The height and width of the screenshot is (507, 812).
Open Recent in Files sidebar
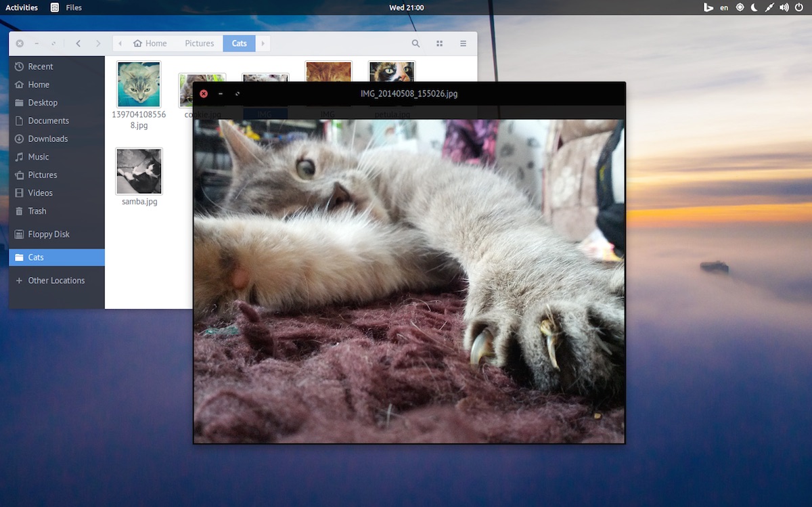pos(57,66)
